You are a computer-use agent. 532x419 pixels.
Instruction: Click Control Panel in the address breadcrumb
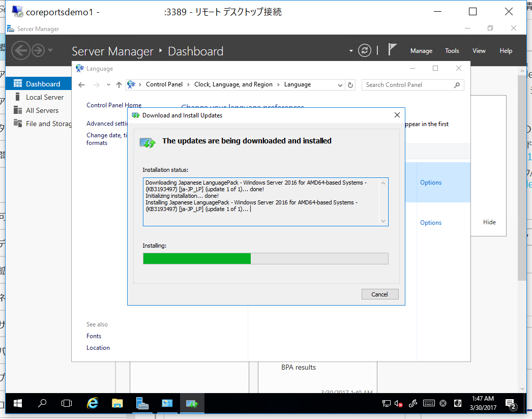(164, 84)
